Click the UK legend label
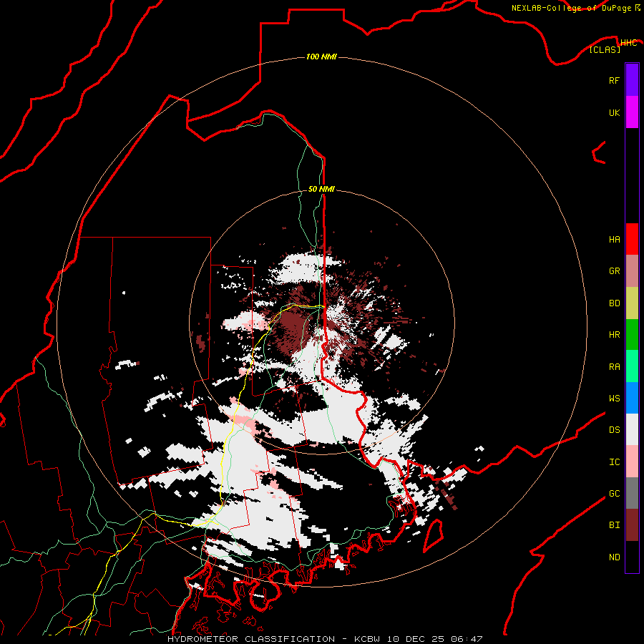644x644 pixels. point(614,112)
